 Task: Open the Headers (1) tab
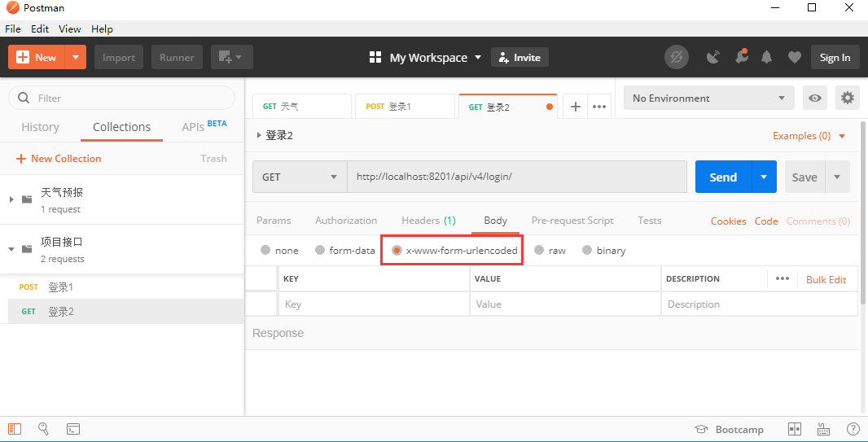[428, 220]
